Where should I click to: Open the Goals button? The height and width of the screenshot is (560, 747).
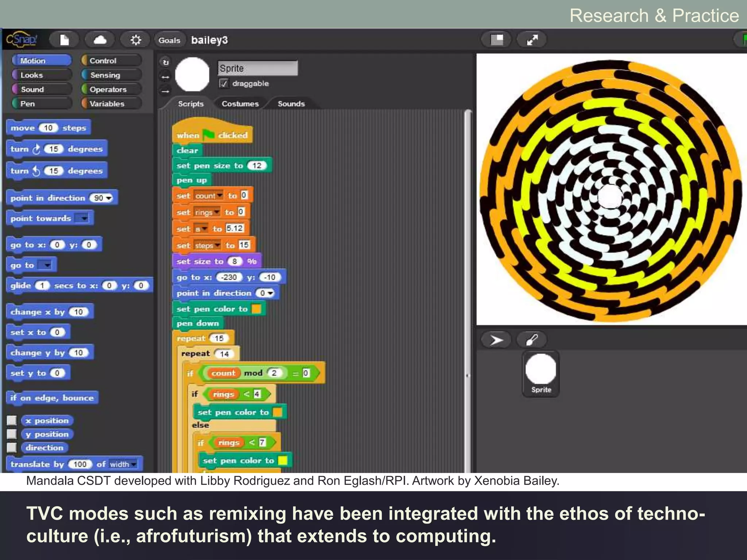pyautogui.click(x=169, y=40)
